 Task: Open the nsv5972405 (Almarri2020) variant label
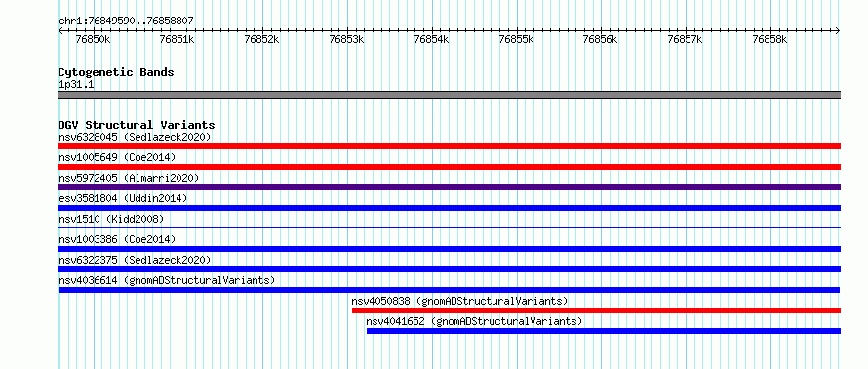coord(129,178)
